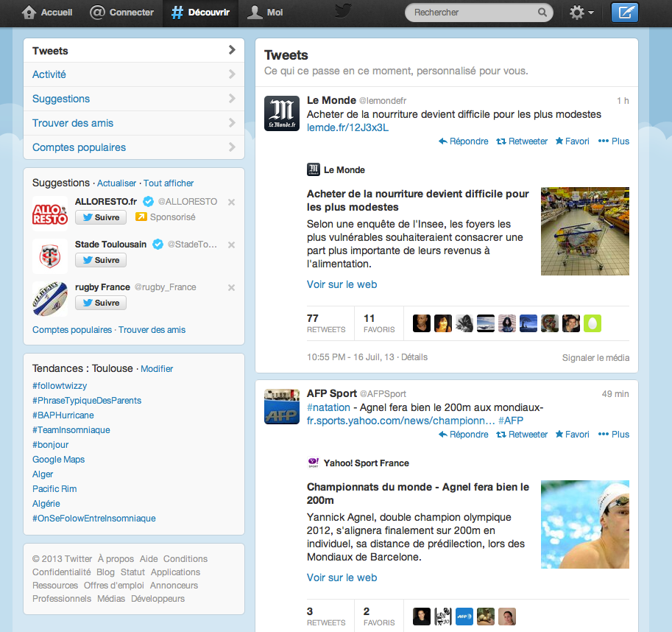Open the #BAPHurricane trend
Viewport: 672px width, 632px height.
pyautogui.click(x=63, y=415)
